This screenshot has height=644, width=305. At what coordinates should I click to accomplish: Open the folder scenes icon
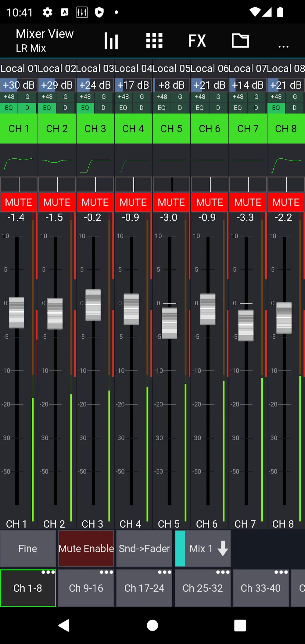(240, 41)
